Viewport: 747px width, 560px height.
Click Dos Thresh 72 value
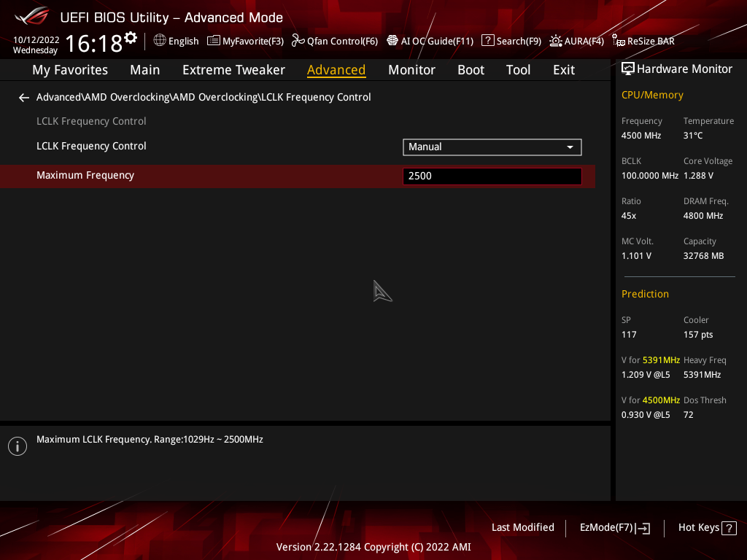(x=688, y=415)
